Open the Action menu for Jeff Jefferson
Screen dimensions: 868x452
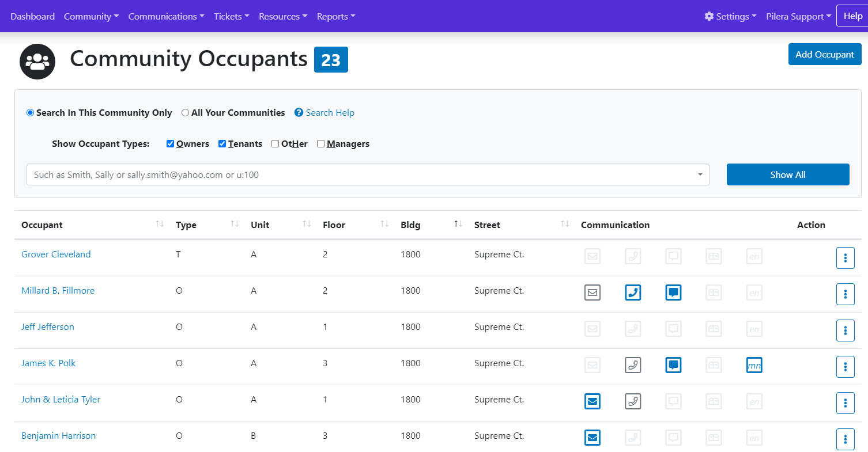pyautogui.click(x=846, y=330)
